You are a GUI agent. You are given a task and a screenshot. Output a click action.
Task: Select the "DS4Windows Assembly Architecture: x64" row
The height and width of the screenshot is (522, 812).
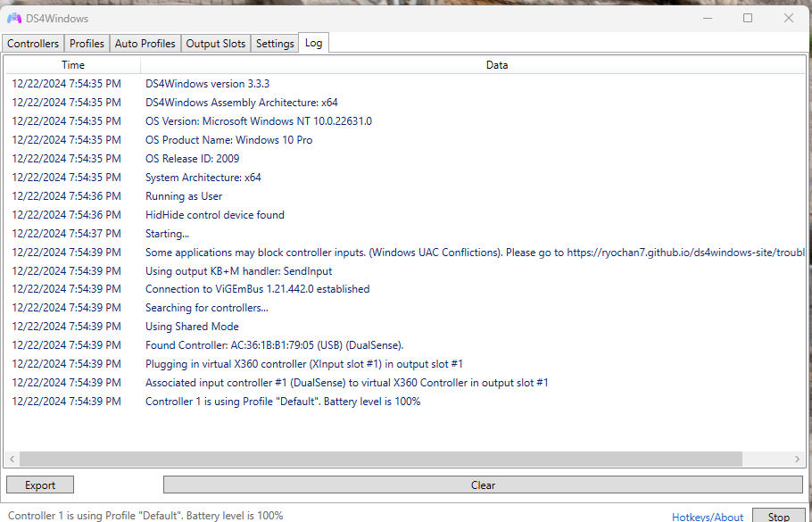coord(405,102)
